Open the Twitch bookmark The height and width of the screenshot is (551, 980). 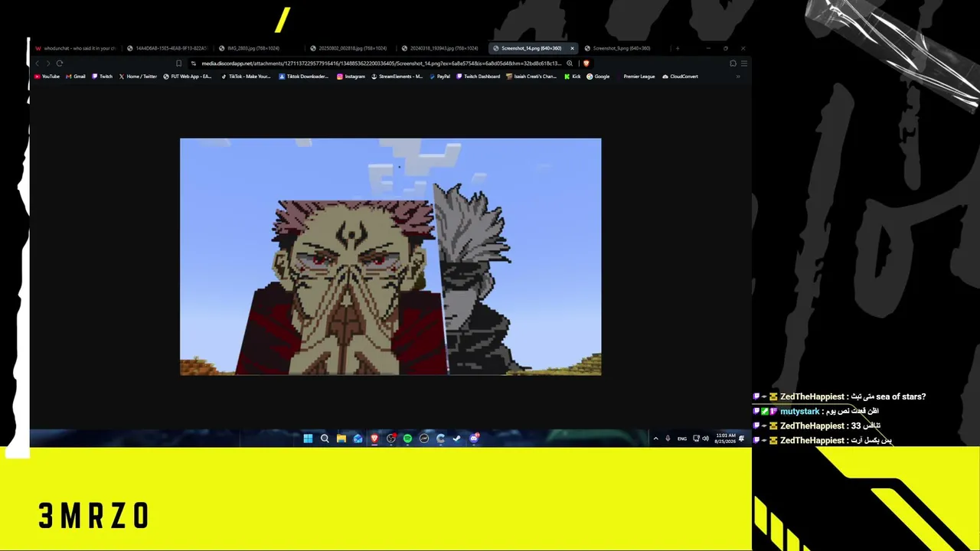(x=102, y=77)
